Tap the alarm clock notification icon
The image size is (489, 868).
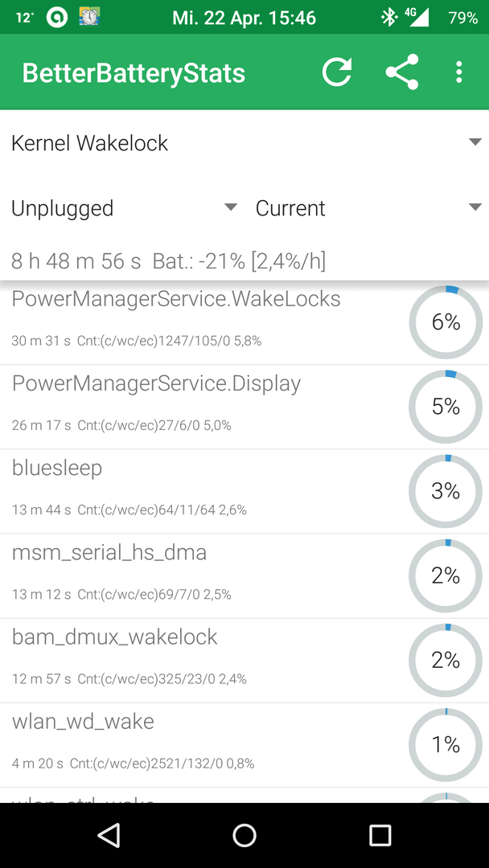(88, 18)
